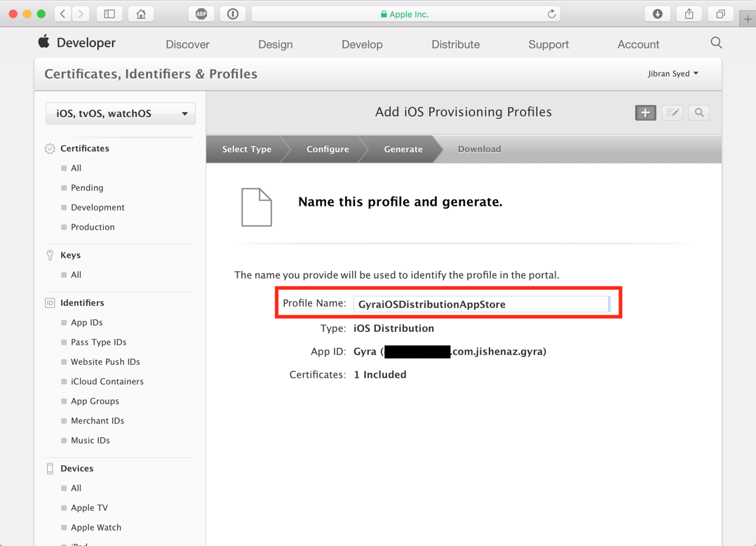Click the Certificates heading

[x=85, y=149]
